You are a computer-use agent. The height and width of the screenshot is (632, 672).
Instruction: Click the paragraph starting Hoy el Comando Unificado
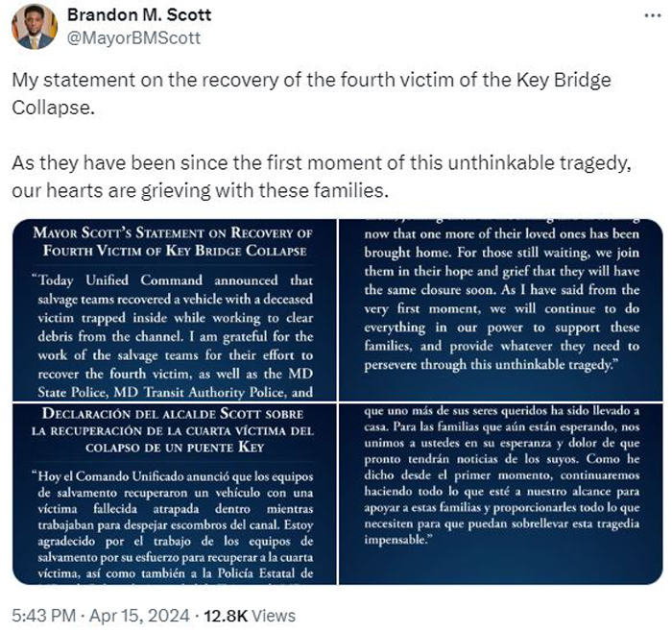click(x=173, y=524)
